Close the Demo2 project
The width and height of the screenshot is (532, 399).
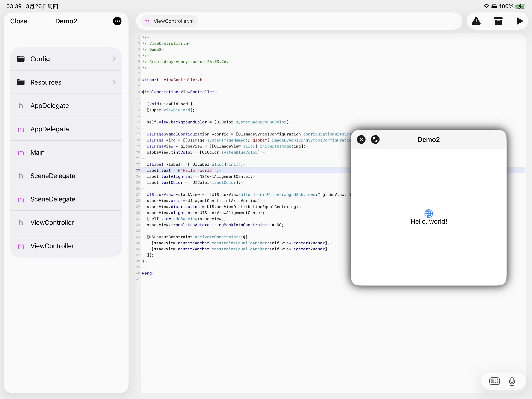click(x=19, y=21)
